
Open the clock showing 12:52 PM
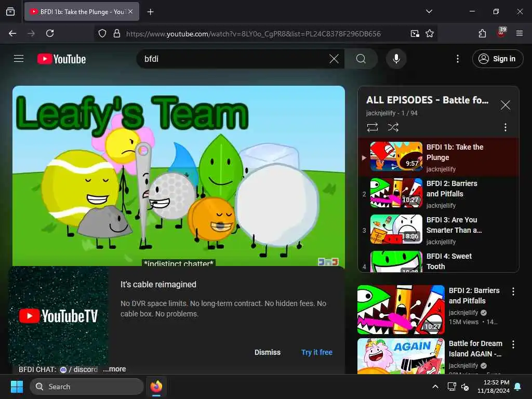494,387
